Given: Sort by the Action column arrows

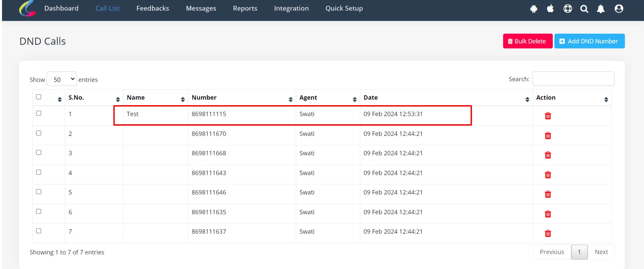Looking at the screenshot, I should (x=606, y=99).
